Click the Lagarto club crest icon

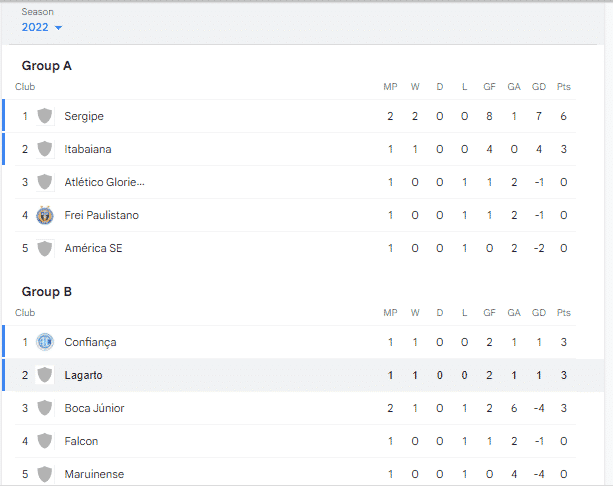[x=45, y=375]
